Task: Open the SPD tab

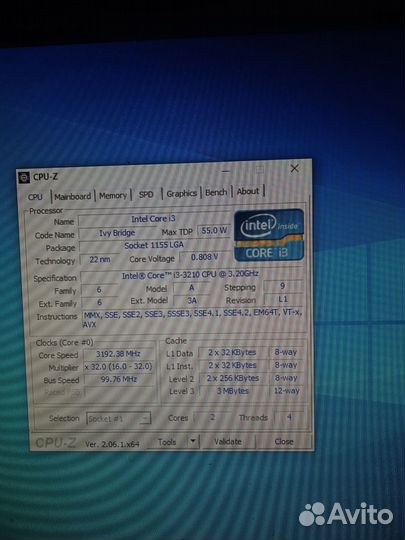Action: (x=146, y=194)
